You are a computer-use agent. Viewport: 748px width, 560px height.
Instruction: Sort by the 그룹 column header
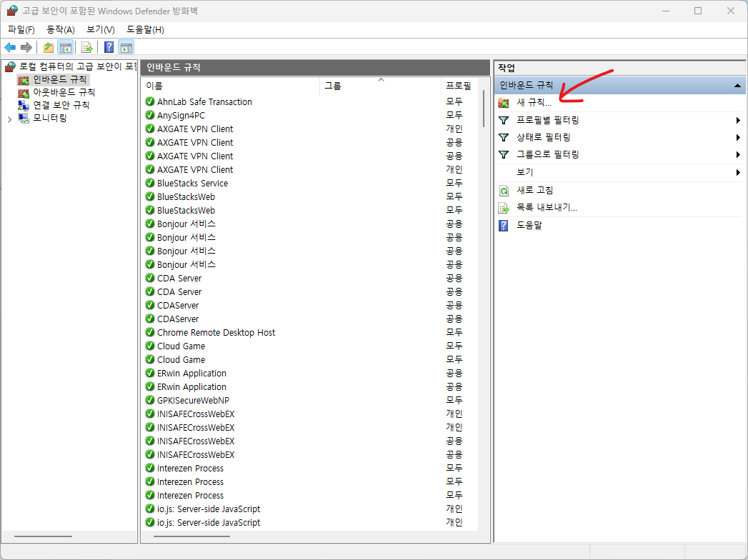tap(380, 86)
